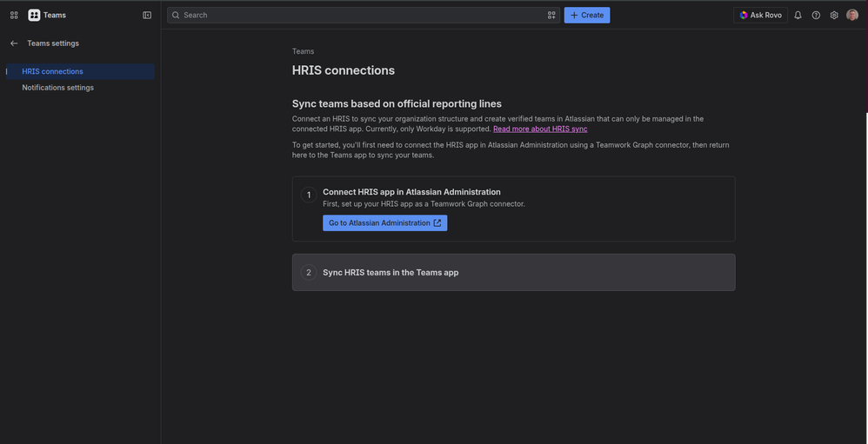The height and width of the screenshot is (444, 868).
Task: Open the search filter icon in search bar
Action: (551, 16)
